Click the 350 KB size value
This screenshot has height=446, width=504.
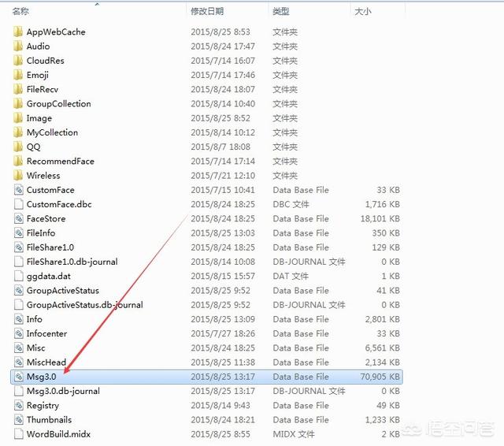pyautogui.click(x=386, y=232)
